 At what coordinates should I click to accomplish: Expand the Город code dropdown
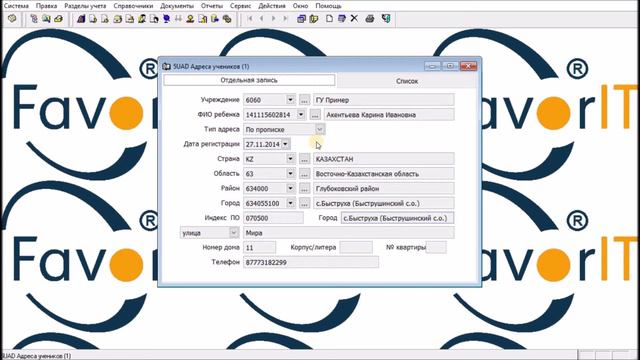pyautogui.click(x=290, y=203)
